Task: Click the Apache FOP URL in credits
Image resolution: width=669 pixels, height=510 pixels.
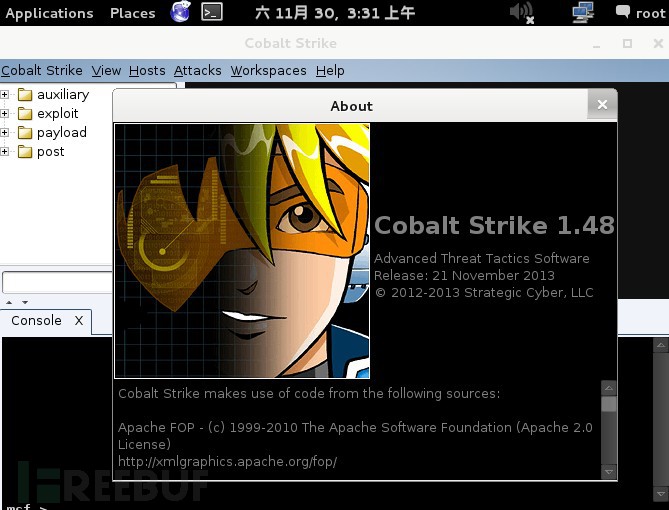Action: pos(227,461)
